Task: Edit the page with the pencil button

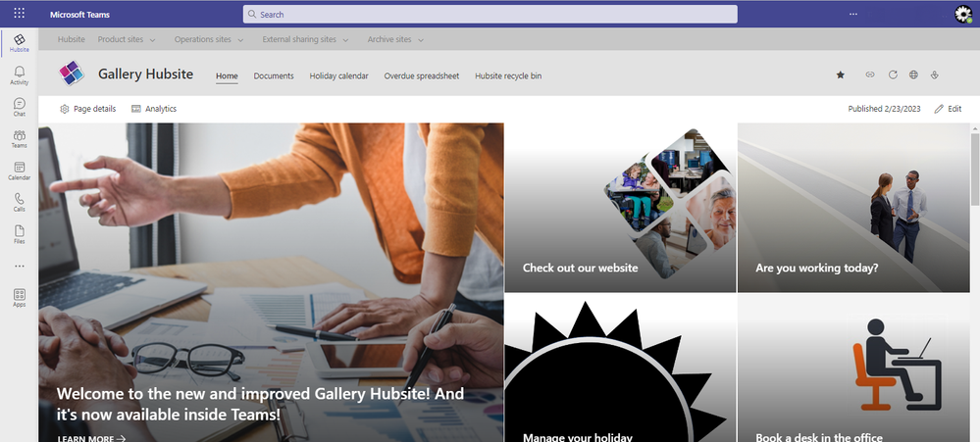Action: (x=948, y=109)
